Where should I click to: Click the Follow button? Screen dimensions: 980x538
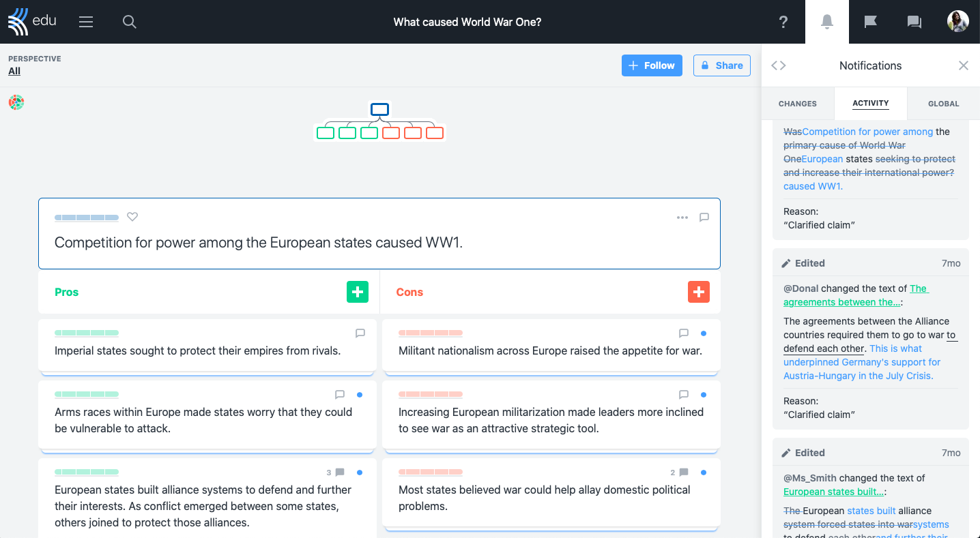[652, 65]
